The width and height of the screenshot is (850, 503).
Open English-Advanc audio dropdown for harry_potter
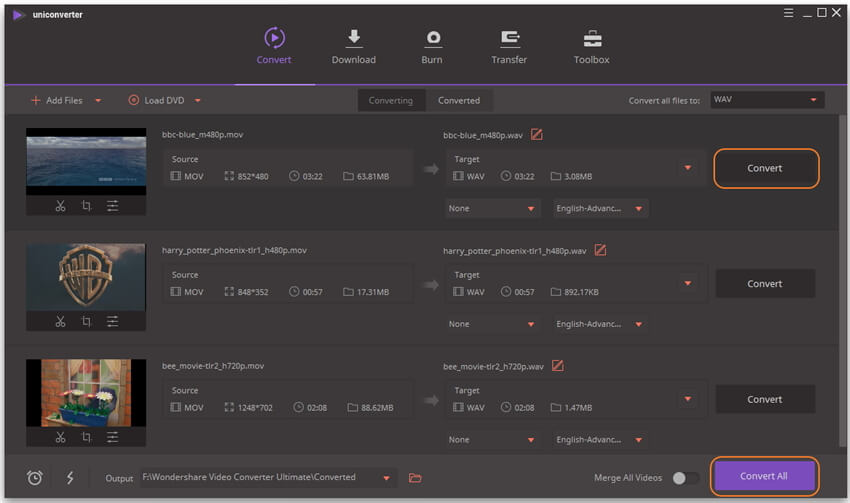600,324
